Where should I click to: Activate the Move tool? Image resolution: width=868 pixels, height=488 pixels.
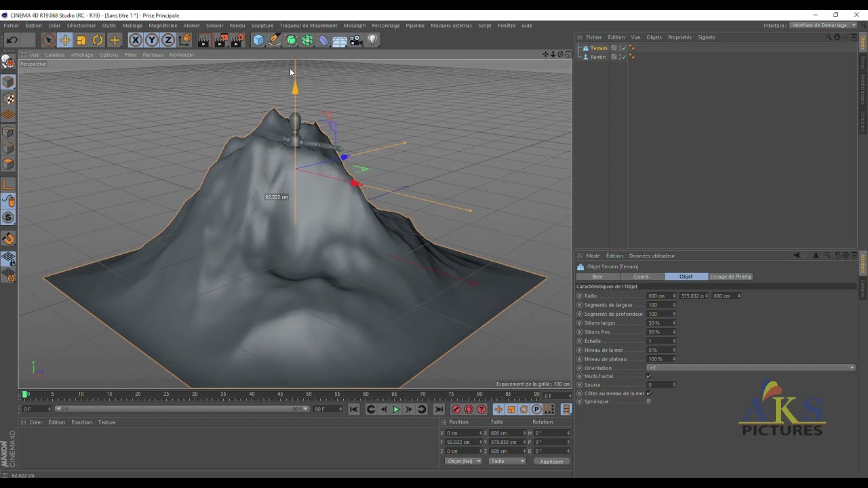point(65,40)
